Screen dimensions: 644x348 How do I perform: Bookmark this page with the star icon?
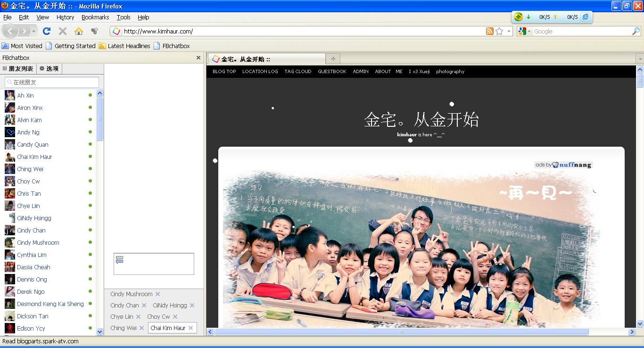point(499,31)
